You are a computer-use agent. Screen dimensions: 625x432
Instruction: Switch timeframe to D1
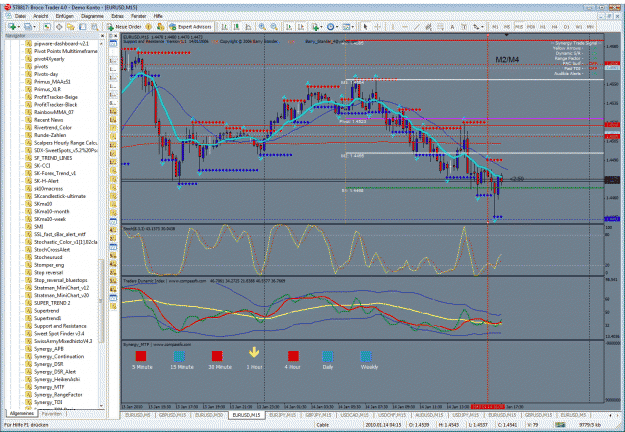pos(566,27)
